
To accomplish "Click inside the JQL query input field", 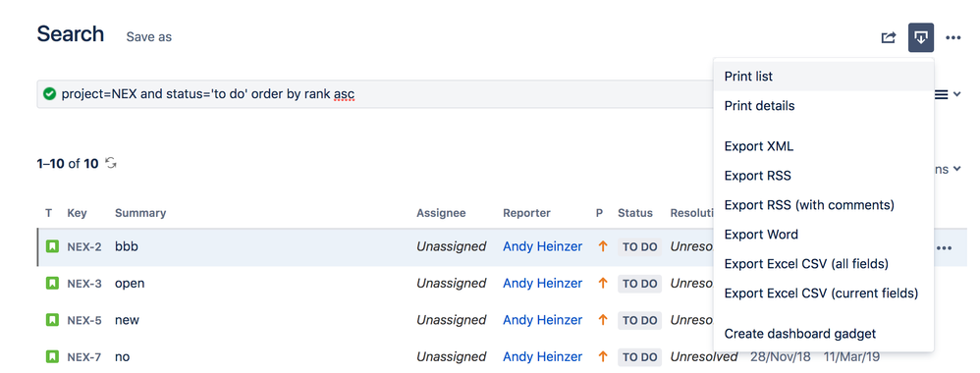I will (x=374, y=93).
